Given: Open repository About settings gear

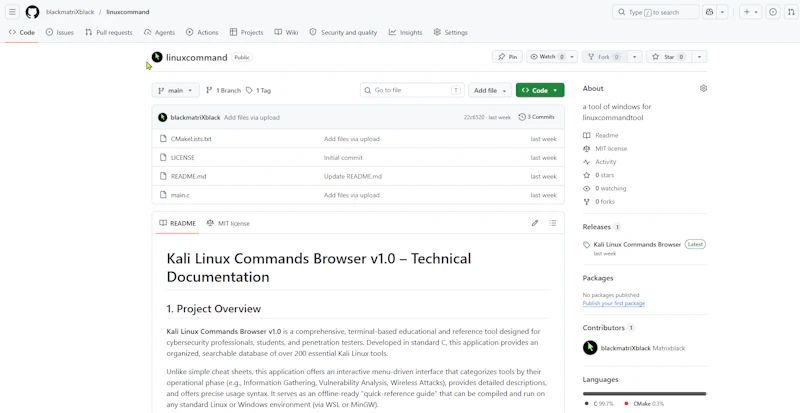Looking at the screenshot, I should (703, 88).
